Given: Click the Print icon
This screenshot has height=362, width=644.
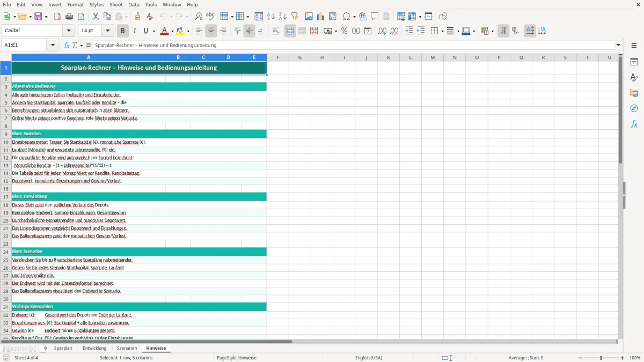Looking at the screenshot, I should click(69, 16).
